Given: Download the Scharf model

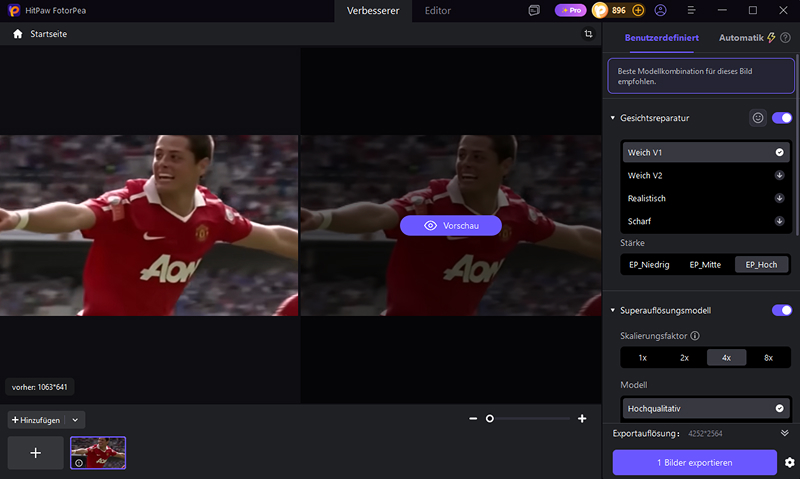Looking at the screenshot, I should 779,221.
